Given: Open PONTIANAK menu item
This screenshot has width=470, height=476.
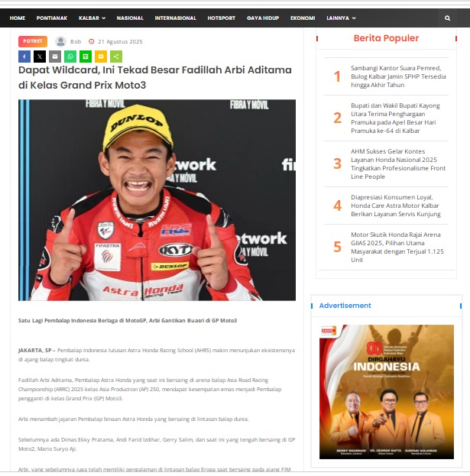Looking at the screenshot, I should coord(52,18).
